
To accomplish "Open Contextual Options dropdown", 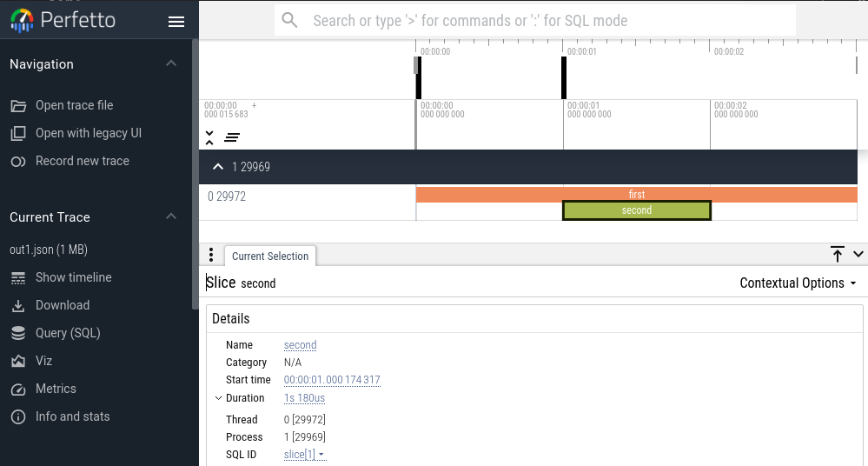I will point(798,283).
